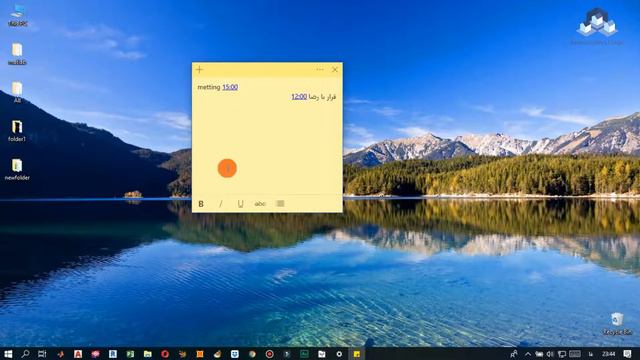Screen dimensions: 640x360
Task: Open taskbar Search magnifier
Action: (25, 354)
